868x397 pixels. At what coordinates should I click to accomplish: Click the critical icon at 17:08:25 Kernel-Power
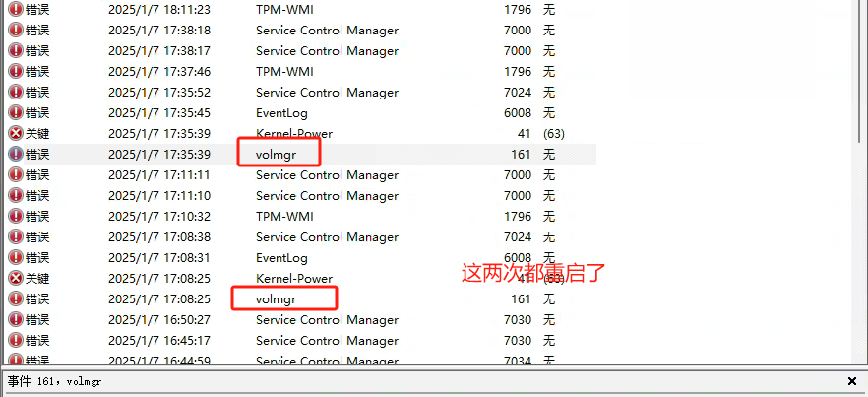coord(16,279)
